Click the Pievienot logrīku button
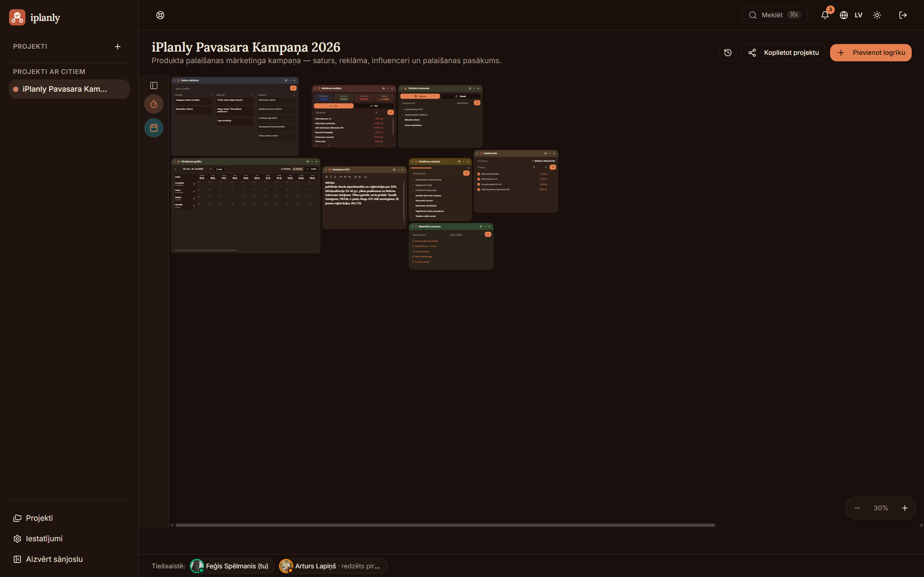Screen dimensions: 924x577 coord(871,53)
